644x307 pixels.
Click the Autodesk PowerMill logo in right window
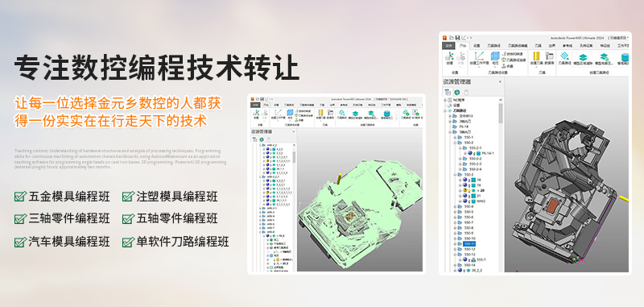click(x=445, y=38)
